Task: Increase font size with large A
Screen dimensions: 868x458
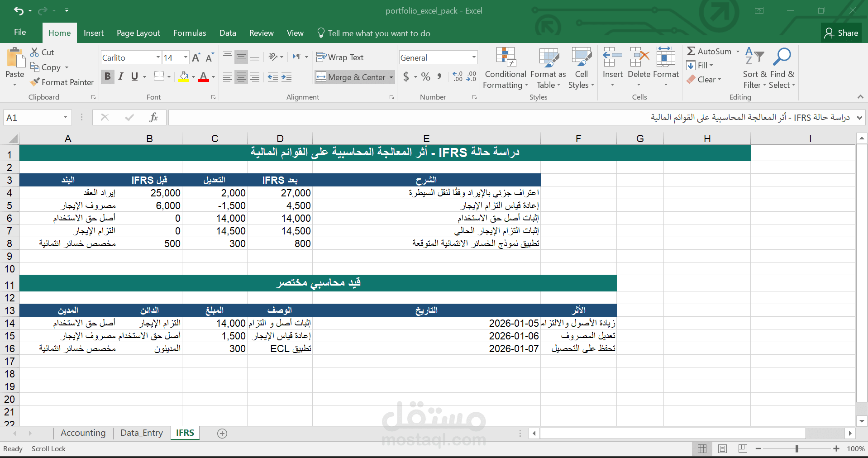Action: pos(196,57)
